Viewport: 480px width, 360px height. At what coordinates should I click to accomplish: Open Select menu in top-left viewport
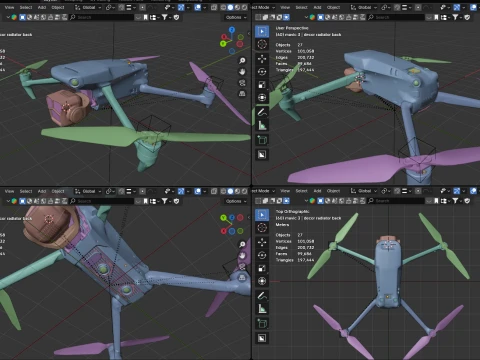pos(26,7)
